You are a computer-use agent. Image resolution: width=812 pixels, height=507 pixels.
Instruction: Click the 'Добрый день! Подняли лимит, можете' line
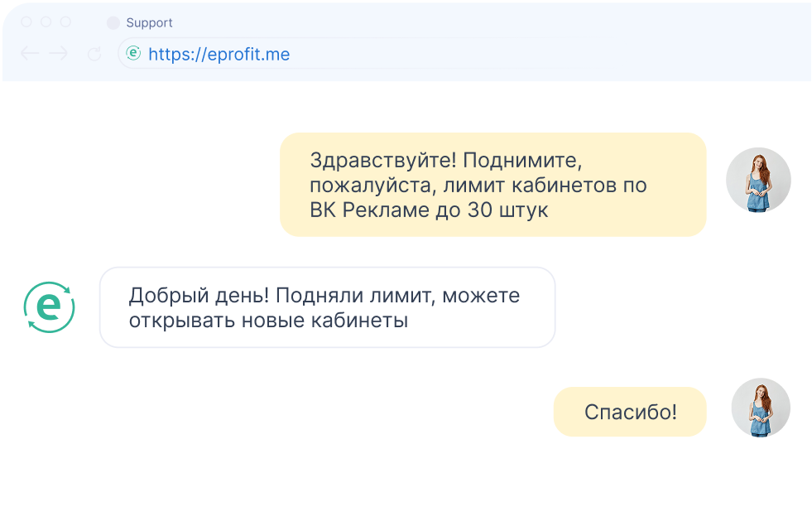coord(324,296)
